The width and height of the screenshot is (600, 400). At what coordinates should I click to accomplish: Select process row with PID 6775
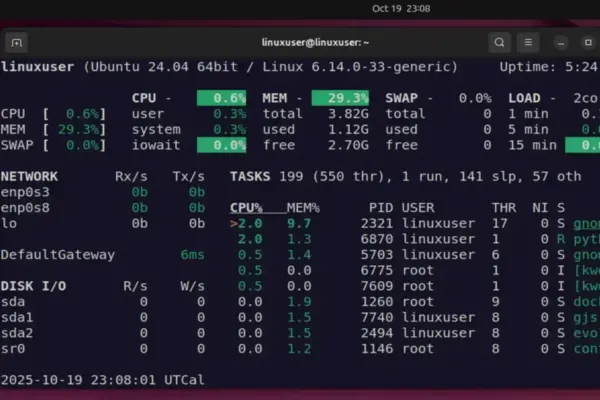[415, 271]
